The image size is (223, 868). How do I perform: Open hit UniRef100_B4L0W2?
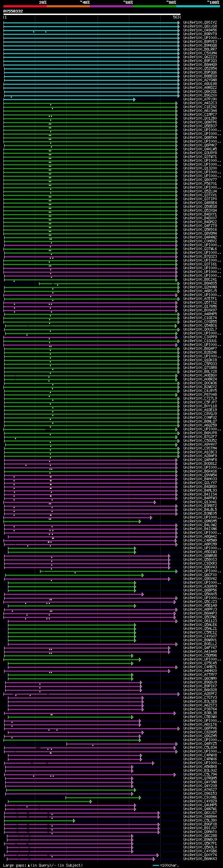pyautogui.click(x=200, y=525)
